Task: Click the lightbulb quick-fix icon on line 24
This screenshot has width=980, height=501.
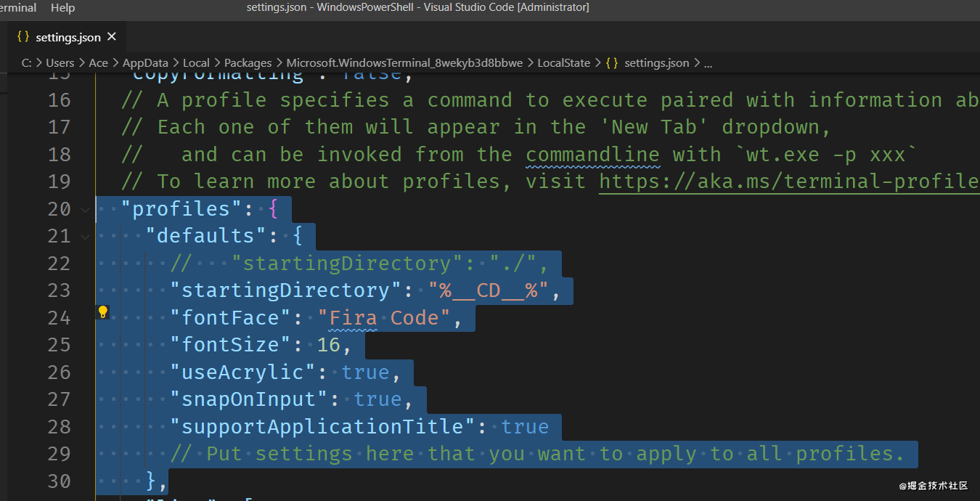Action: (x=103, y=312)
